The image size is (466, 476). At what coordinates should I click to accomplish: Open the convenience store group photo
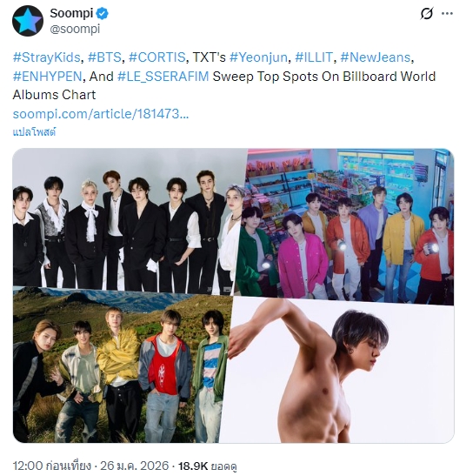coord(346,226)
